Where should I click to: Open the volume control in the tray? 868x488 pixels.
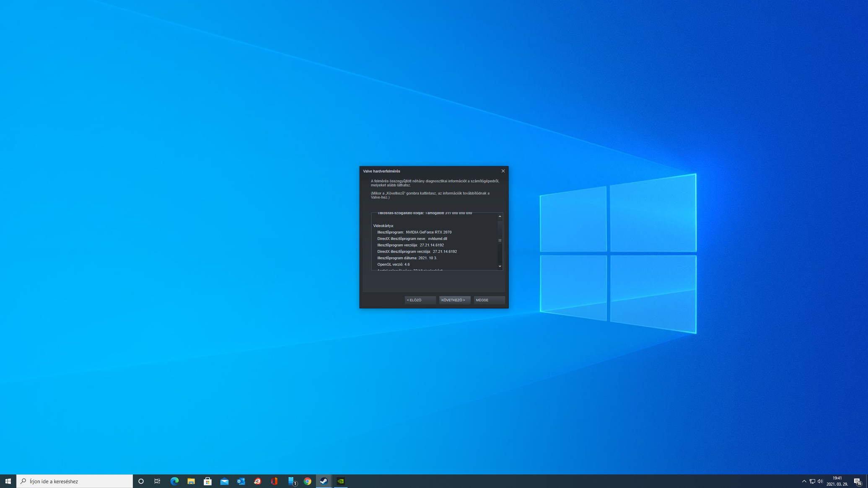pyautogui.click(x=820, y=481)
